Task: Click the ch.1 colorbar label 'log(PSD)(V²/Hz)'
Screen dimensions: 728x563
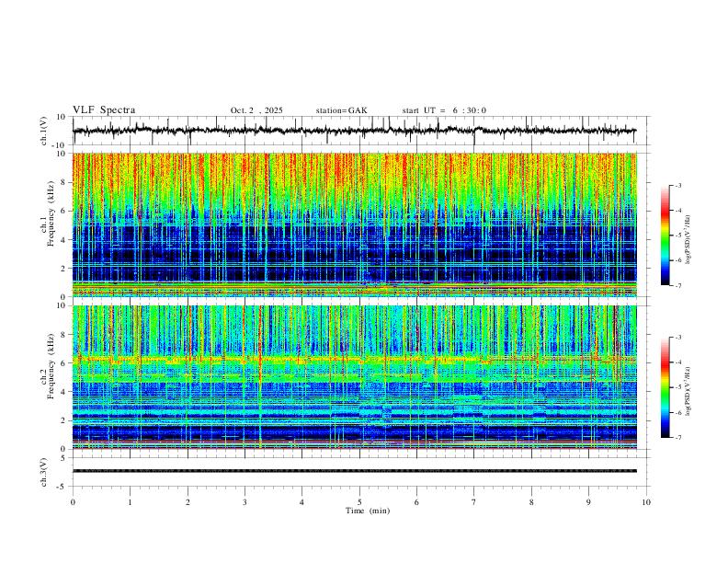Action: pos(689,240)
